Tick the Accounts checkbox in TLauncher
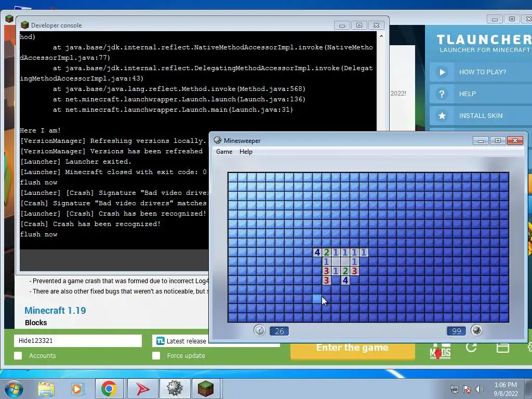The height and width of the screenshot is (399, 532). tap(18, 355)
